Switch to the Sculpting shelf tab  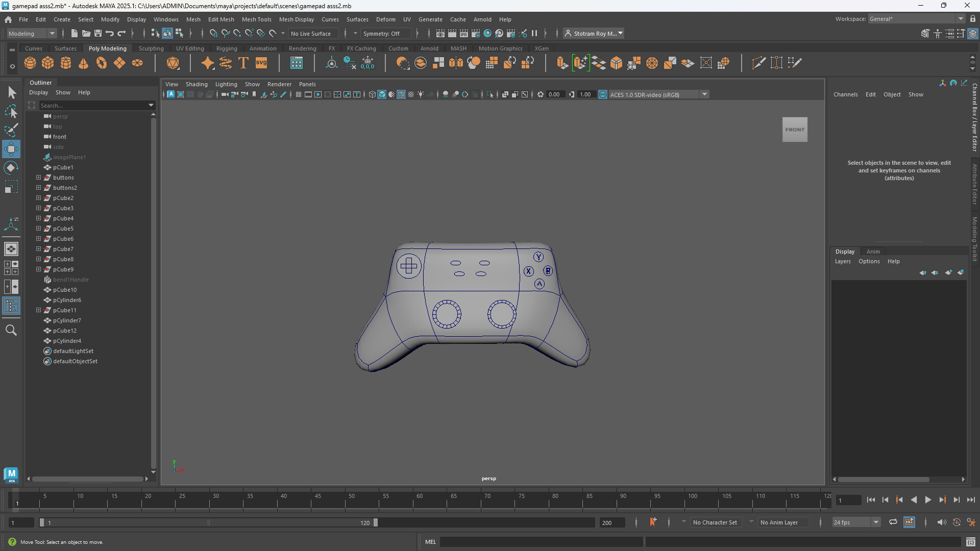pyautogui.click(x=151, y=48)
